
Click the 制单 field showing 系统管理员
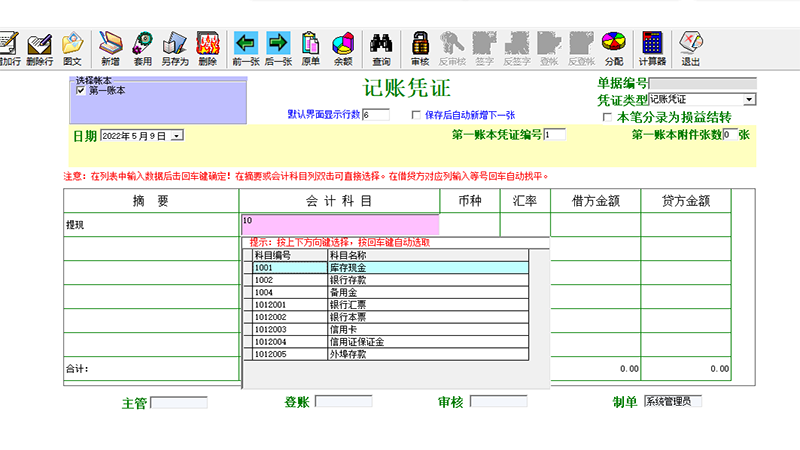pyautogui.click(x=673, y=402)
